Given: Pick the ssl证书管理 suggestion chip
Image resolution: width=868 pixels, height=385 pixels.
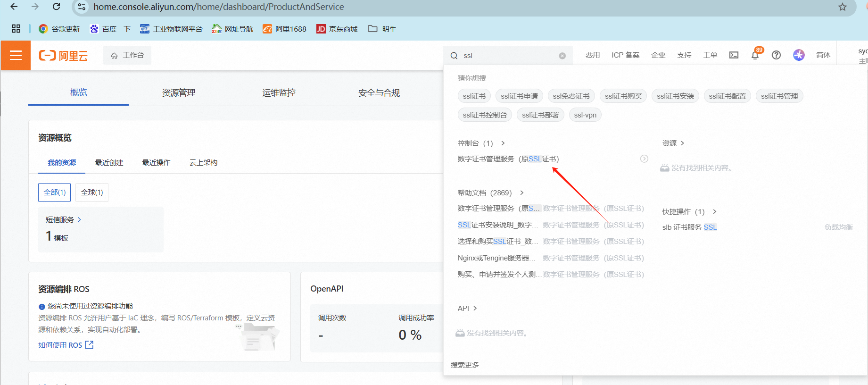Looking at the screenshot, I should coord(779,96).
